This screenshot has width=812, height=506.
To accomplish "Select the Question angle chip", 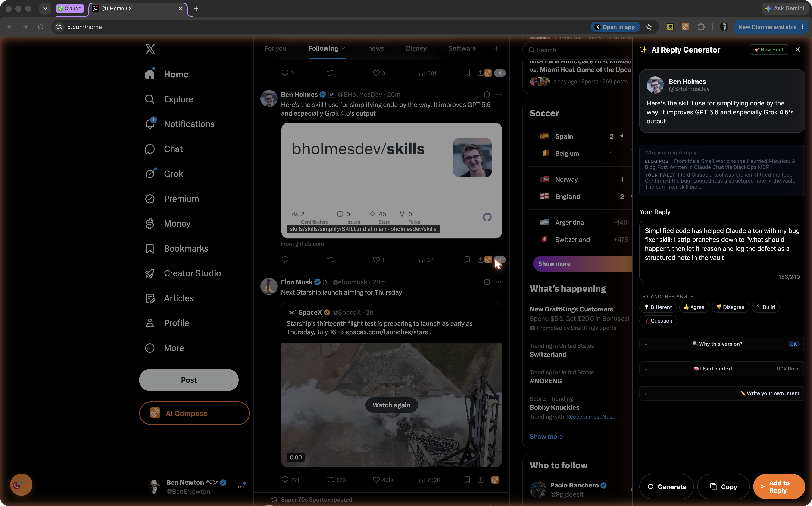I will (658, 321).
